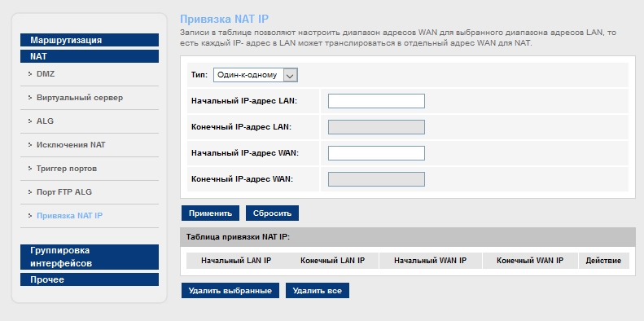Click the Триггер портов bullet arrow icon
Screen dimensions: 644x321
tap(30, 169)
